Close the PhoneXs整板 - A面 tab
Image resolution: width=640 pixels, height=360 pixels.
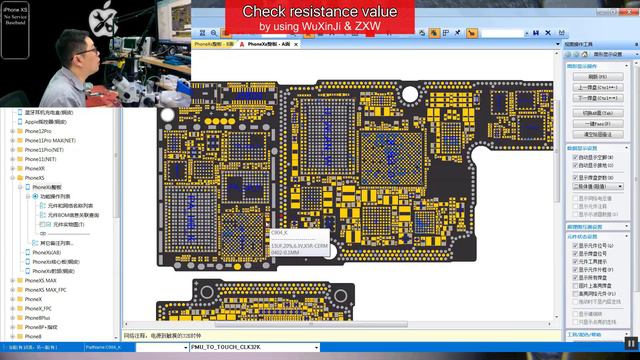pyautogui.click(x=296, y=44)
